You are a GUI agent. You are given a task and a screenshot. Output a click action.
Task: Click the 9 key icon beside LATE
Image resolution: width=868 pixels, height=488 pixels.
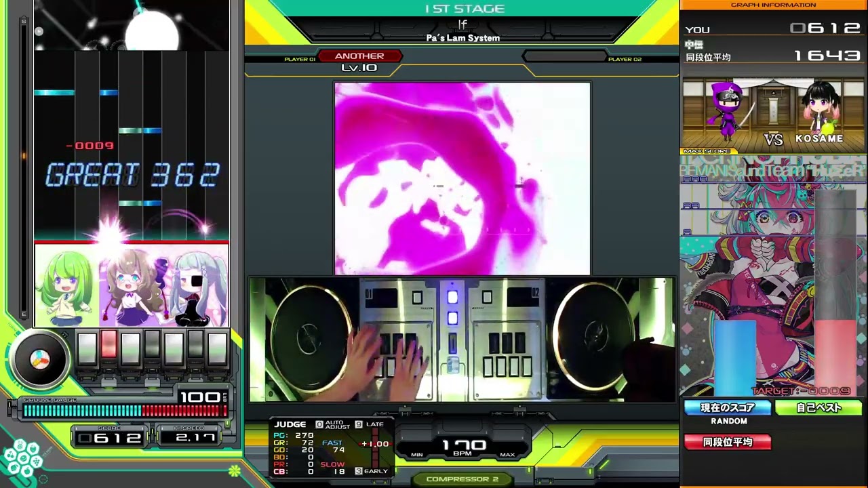(359, 424)
